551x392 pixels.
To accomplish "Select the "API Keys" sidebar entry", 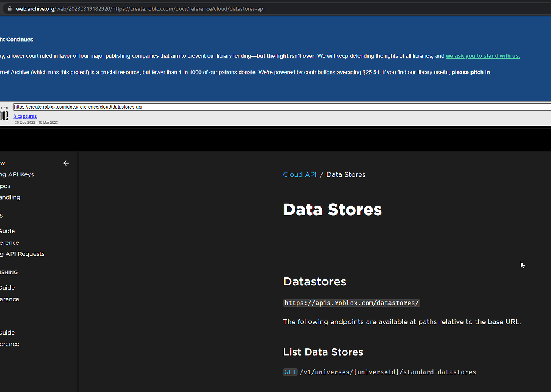I will tap(17, 174).
